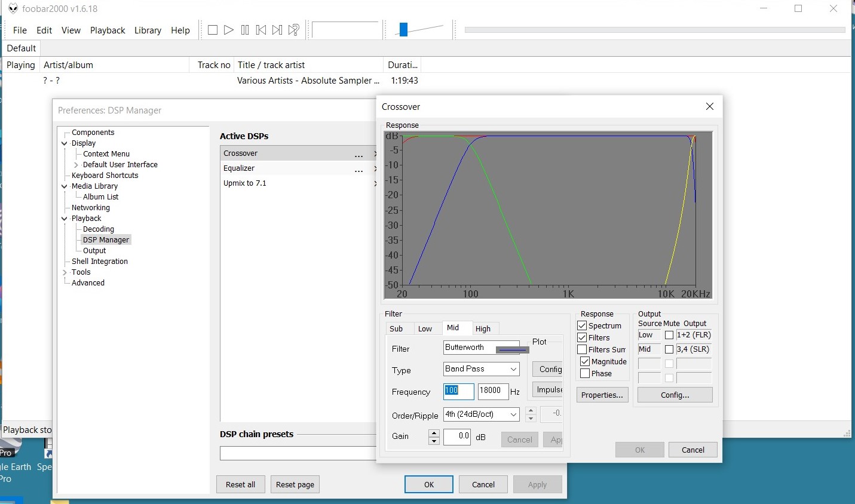Open the Equalizer DSP configure dots
Viewport: 855px width, 504px height.
(358, 170)
